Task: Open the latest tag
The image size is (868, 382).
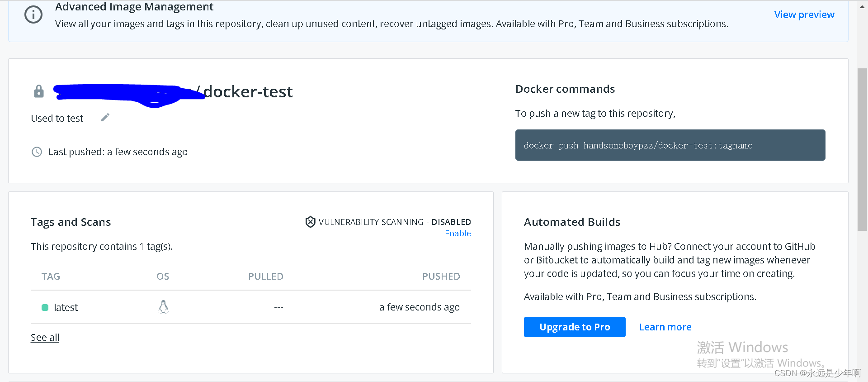Action: [66, 308]
